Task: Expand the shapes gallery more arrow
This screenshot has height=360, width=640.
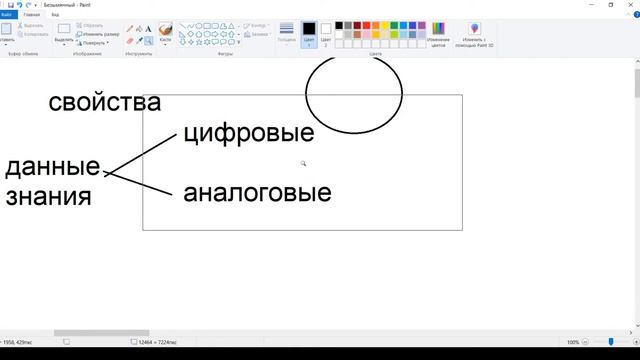Action: [239, 42]
